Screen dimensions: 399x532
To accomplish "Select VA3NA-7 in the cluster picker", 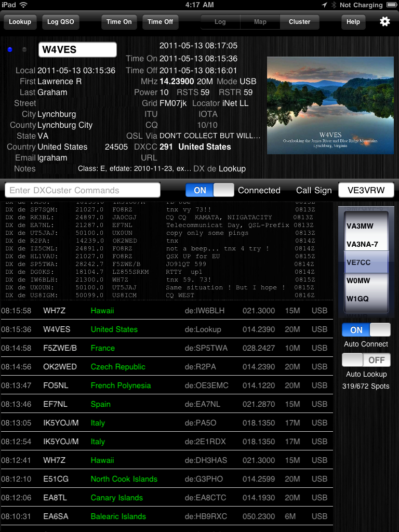I will pyautogui.click(x=363, y=244).
